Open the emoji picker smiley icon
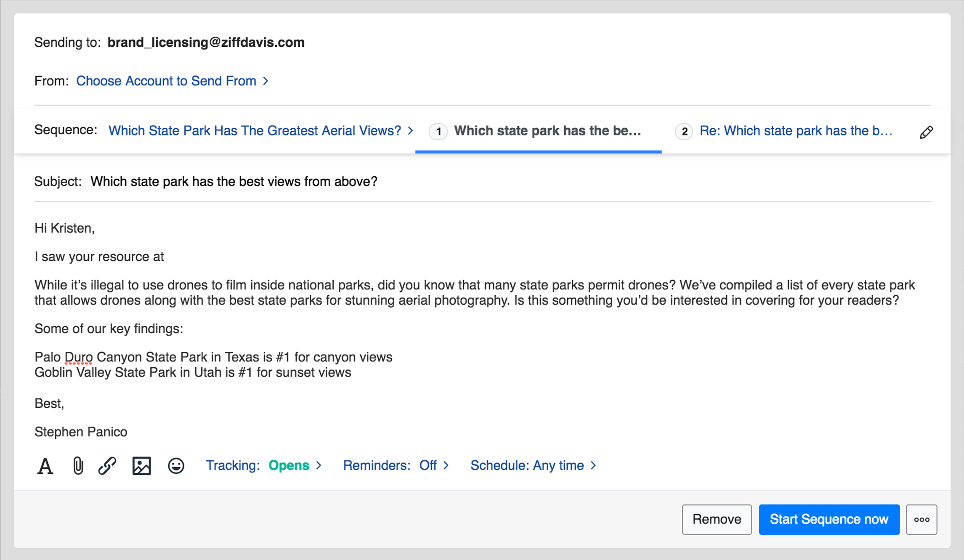 (176, 466)
